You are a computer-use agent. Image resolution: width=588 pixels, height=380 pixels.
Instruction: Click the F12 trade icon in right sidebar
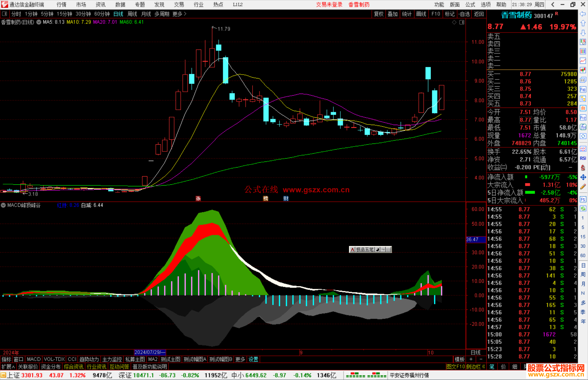583,118
